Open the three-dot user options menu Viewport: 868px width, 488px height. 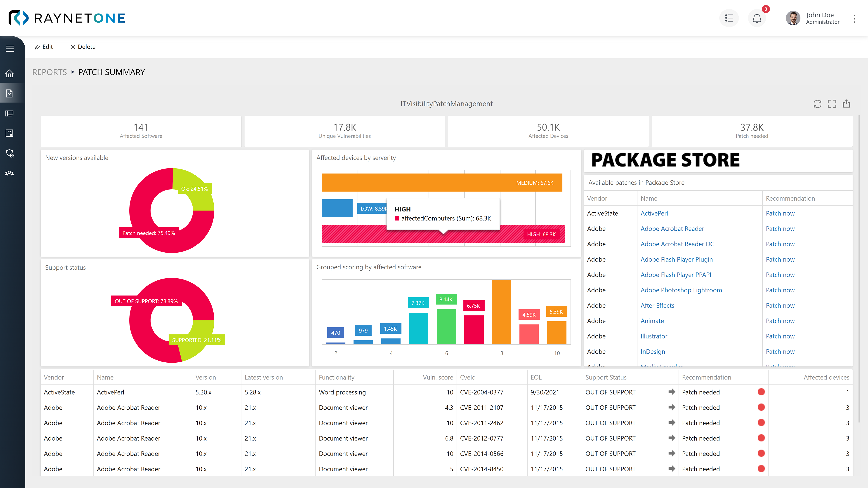point(854,19)
